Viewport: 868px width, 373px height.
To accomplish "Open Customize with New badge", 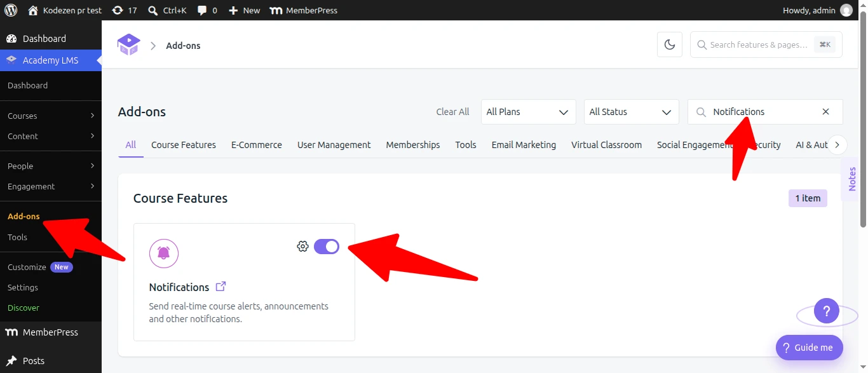I will (x=40, y=267).
